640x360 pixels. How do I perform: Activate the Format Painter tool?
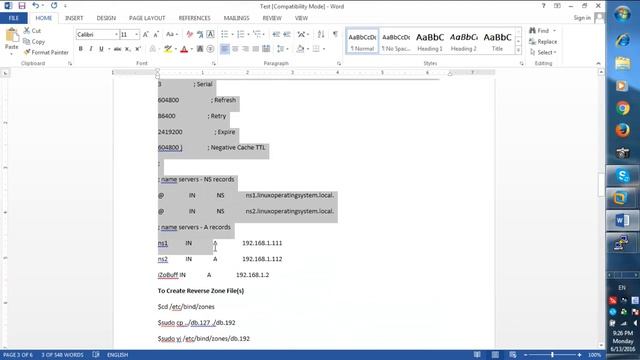(x=46, y=52)
